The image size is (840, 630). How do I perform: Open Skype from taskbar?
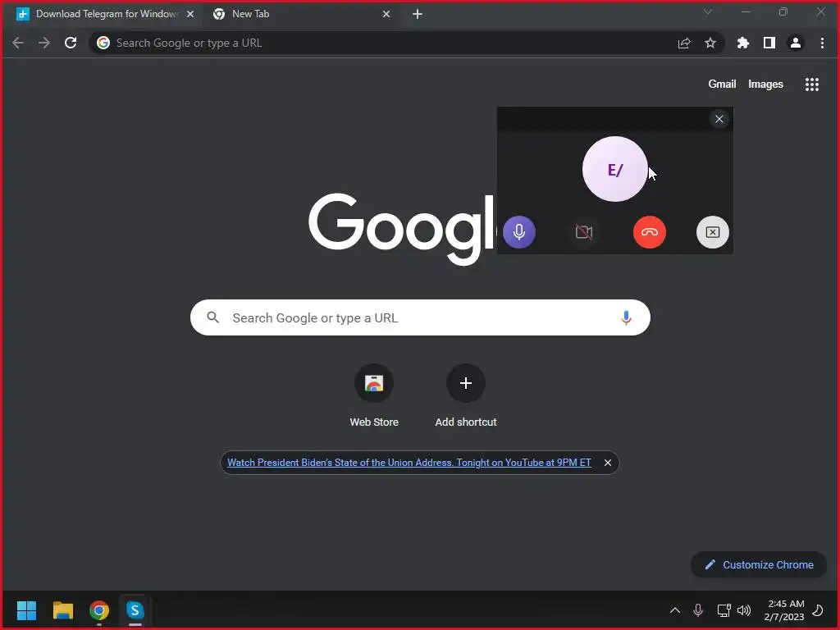[x=135, y=610]
